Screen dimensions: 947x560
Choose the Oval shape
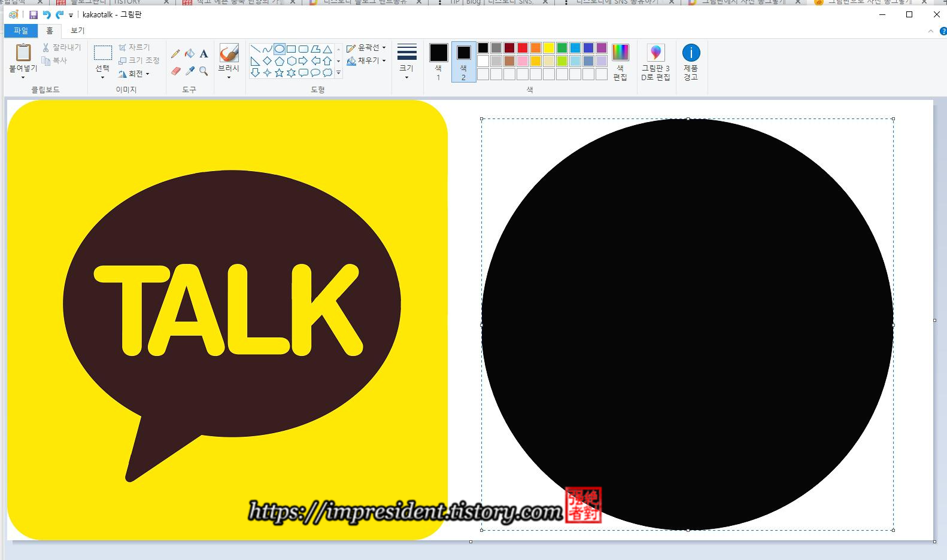pyautogui.click(x=280, y=49)
